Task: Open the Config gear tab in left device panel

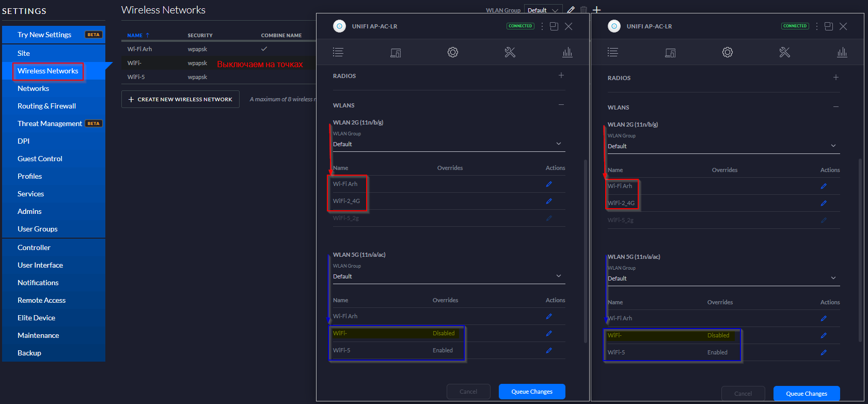Action: [452, 52]
